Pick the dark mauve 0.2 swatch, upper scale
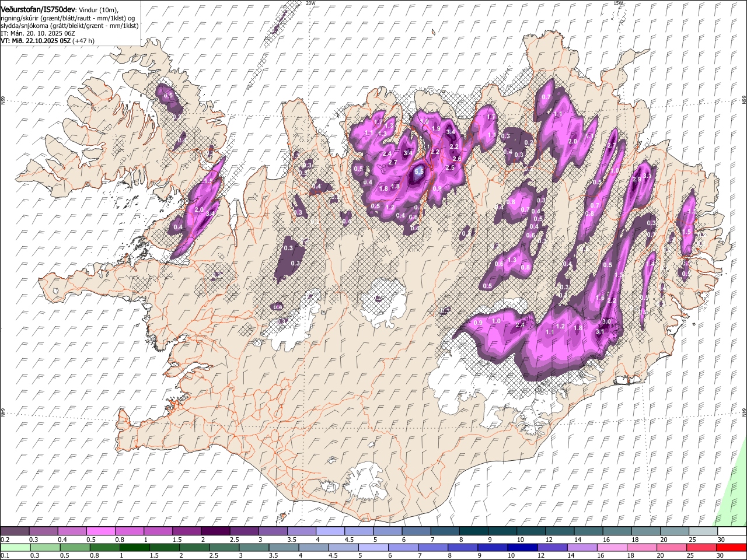This screenshot has height=560, width=747. pyautogui.click(x=15, y=531)
